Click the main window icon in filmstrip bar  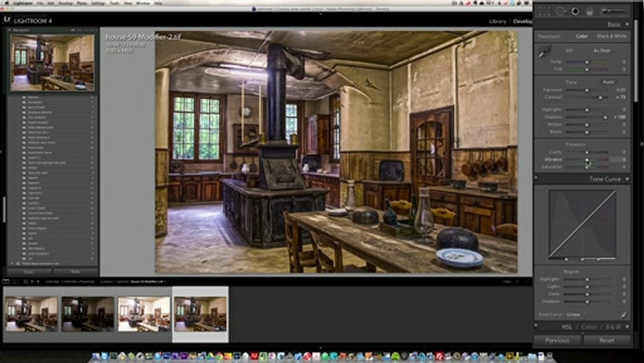point(5,281)
